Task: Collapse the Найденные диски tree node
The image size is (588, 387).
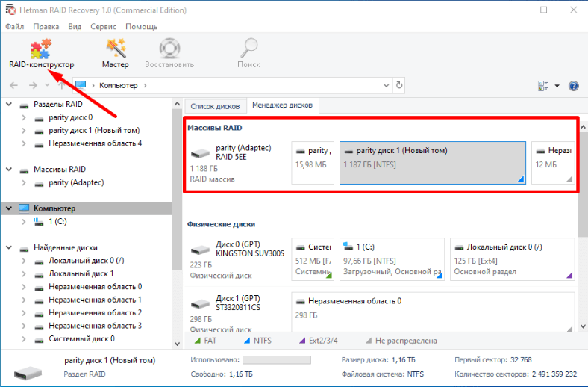Action: tap(9, 248)
